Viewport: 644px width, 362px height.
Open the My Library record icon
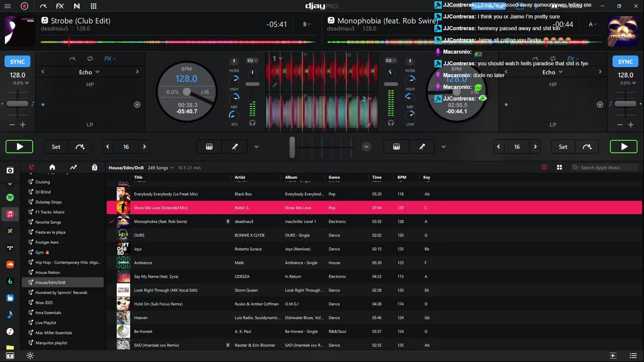coord(10,170)
